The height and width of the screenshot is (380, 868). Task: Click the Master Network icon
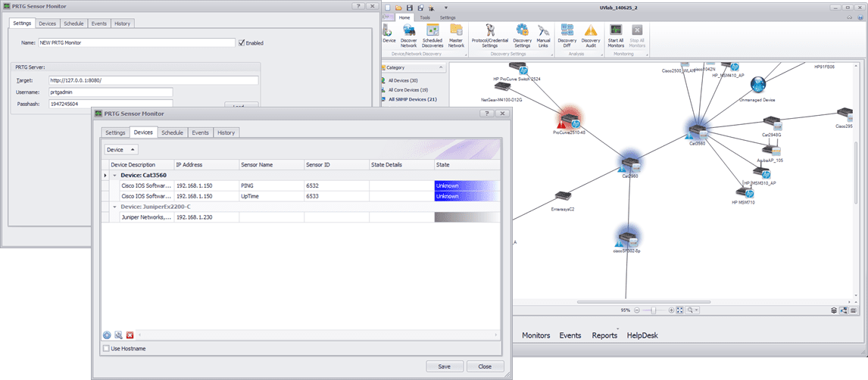point(456,36)
